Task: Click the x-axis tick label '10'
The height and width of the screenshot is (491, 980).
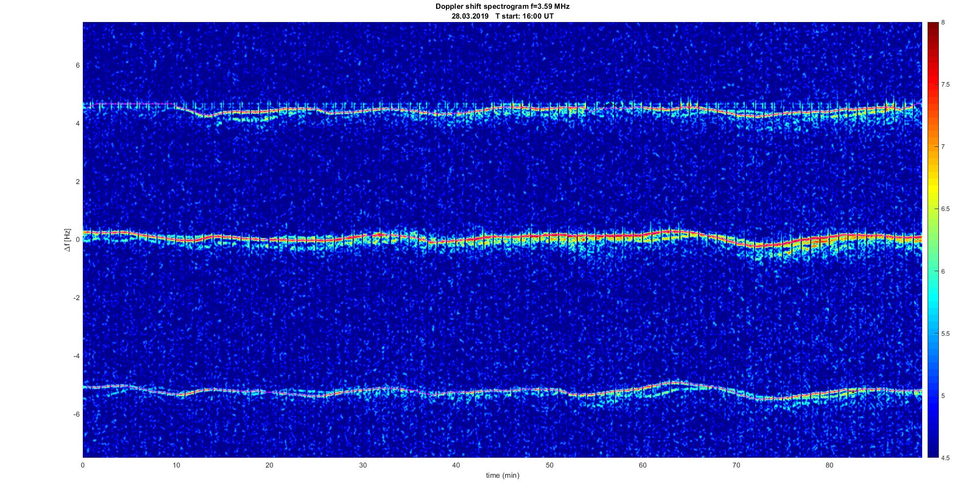Action: pyautogui.click(x=176, y=465)
